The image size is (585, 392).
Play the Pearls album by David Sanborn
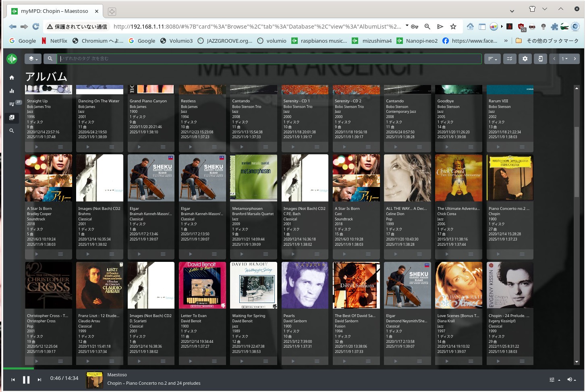(293, 361)
